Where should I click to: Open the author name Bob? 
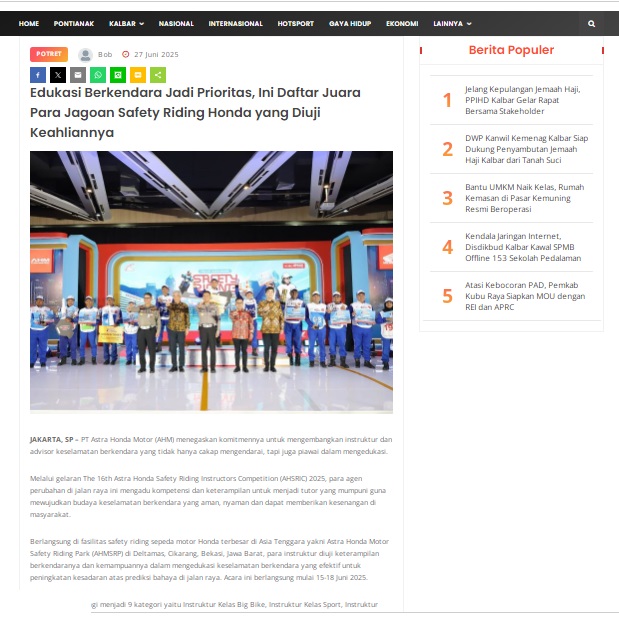pyautogui.click(x=105, y=54)
